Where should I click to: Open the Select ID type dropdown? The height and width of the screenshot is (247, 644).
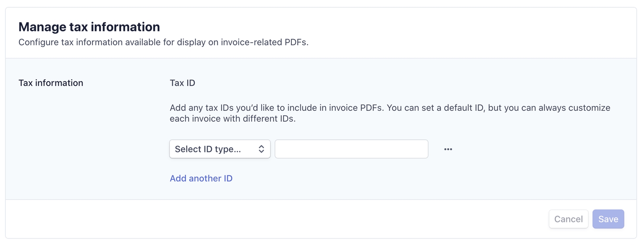point(219,149)
